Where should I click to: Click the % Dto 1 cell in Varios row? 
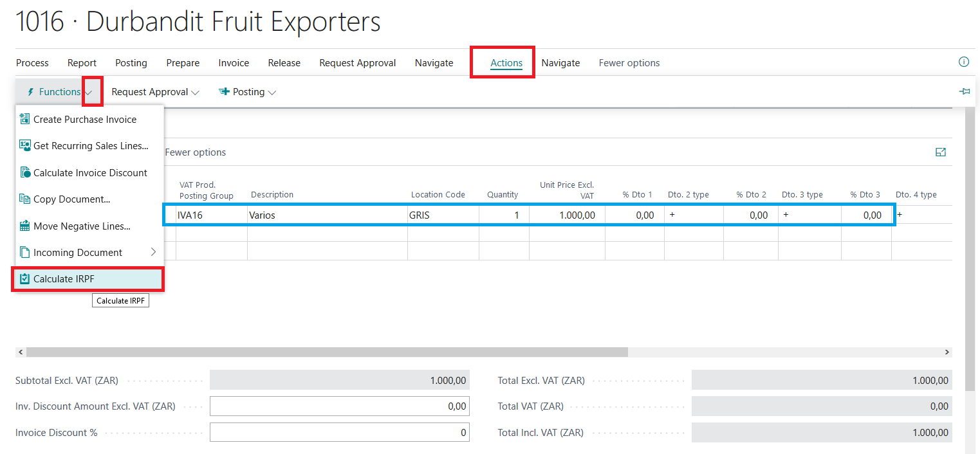[x=635, y=215]
